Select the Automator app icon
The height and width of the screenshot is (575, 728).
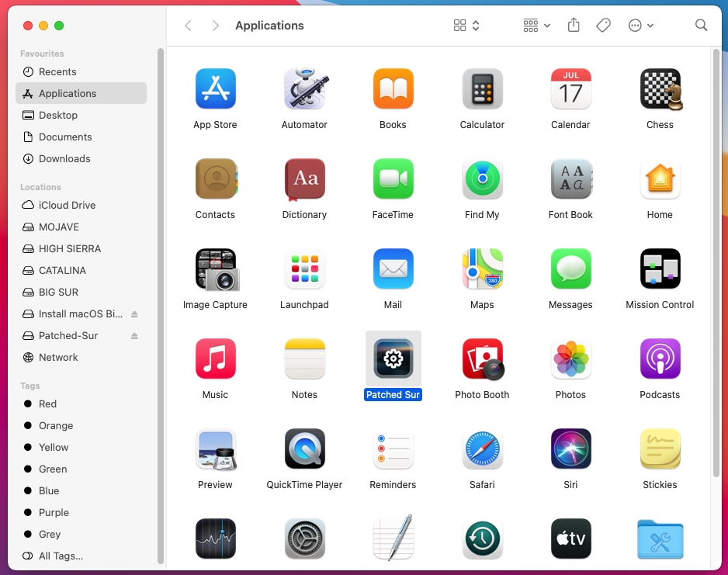click(x=304, y=87)
